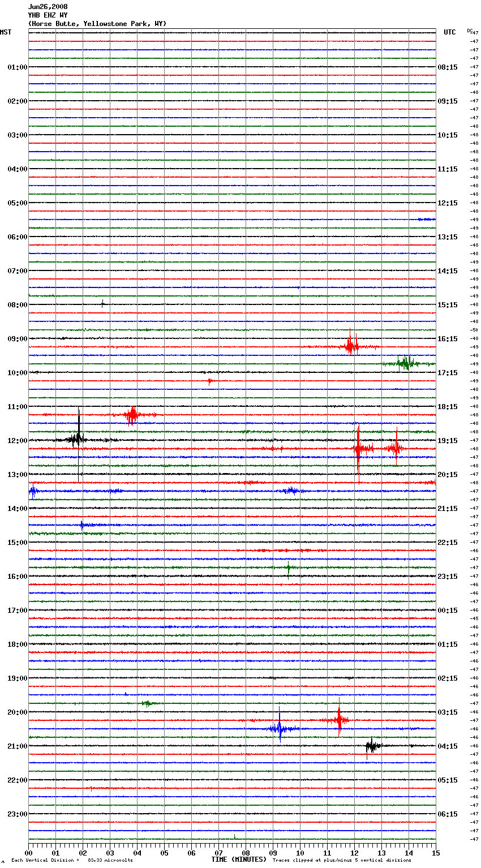Image resolution: width=481 pixels, height=868 pixels.
Task: Click the 00:15 UTC time label
Action: (448, 611)
